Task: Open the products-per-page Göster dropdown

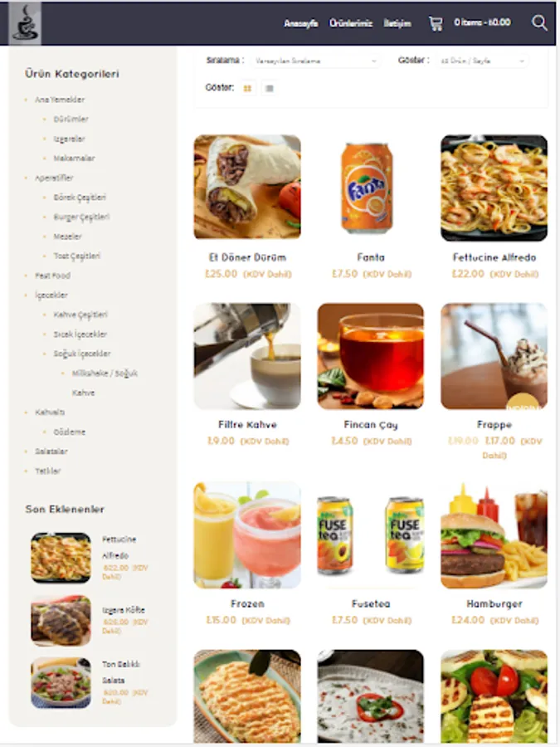Action: [x=482, y=61]
